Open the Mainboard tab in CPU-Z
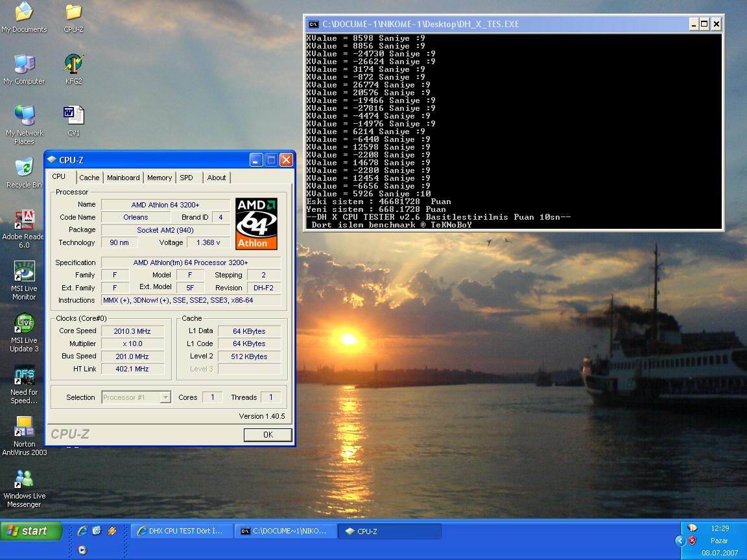 point(123,178)
